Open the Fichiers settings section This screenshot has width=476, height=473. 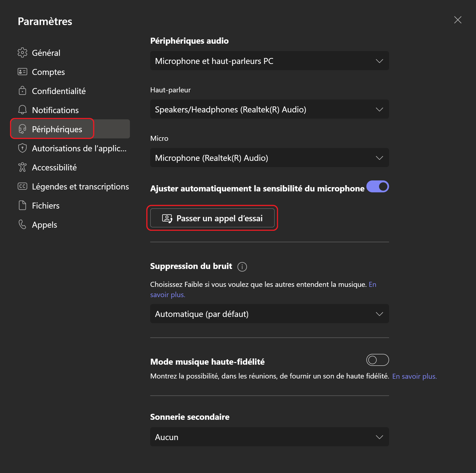tap(46, 206)
